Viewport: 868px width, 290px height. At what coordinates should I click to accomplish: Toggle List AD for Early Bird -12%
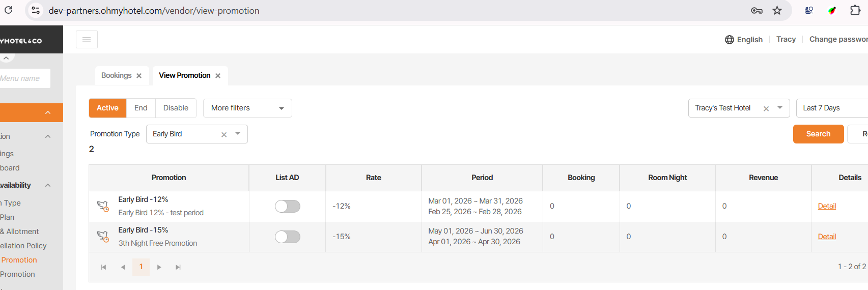[288, 206]
